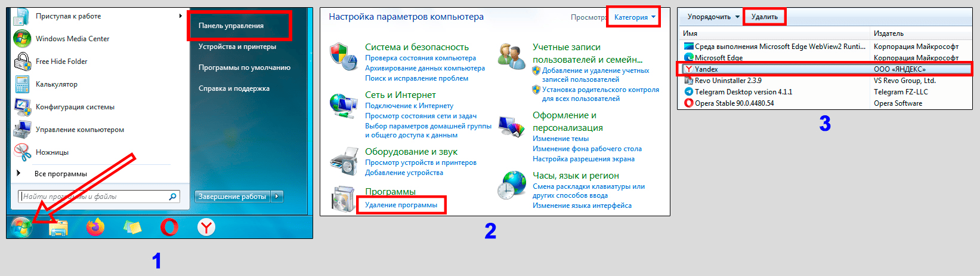Select Opera Stable 90.0.4480.54 row
This screenshot has width=980, height=276.
tap(826, 103)
